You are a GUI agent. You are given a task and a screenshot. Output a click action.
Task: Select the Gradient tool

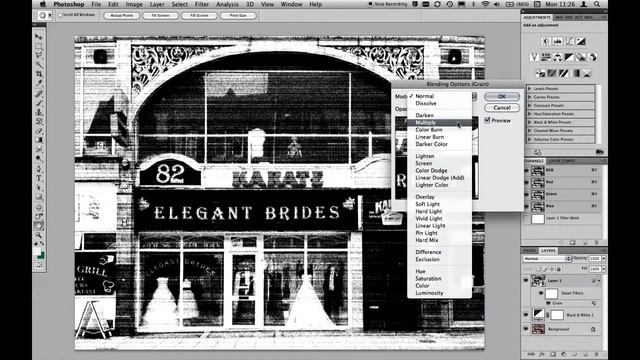click(x=39, y=140)
